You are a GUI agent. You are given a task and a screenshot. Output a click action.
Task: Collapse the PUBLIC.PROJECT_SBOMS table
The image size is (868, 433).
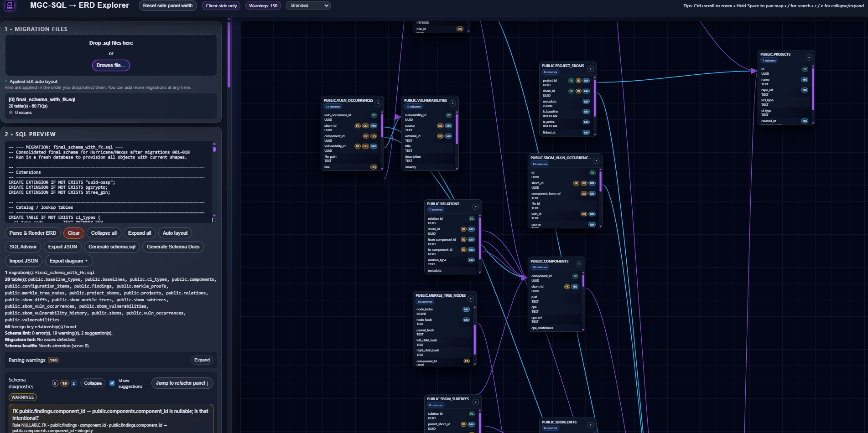(590, 69)
